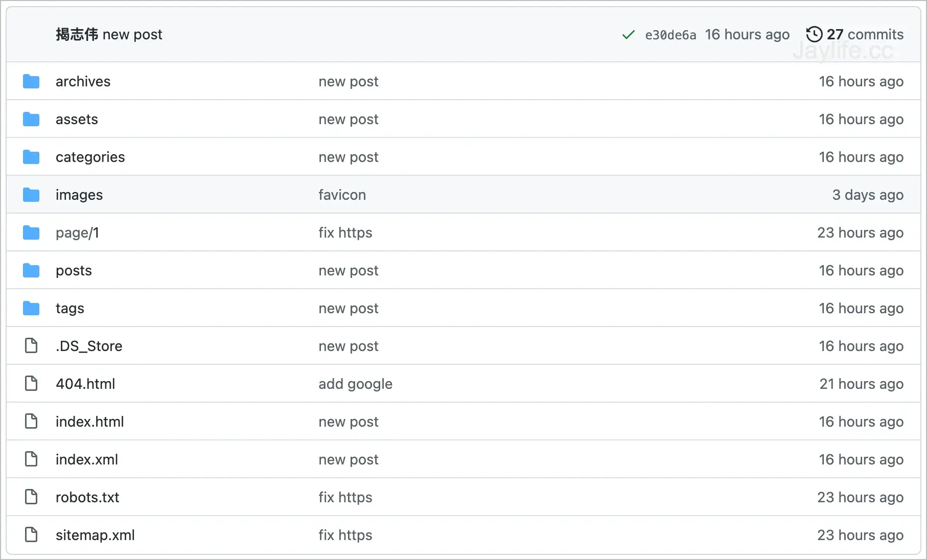Viewport: 927px width, 560px height.
Task: Click the posts folder icon
Action: coord(31,270)
